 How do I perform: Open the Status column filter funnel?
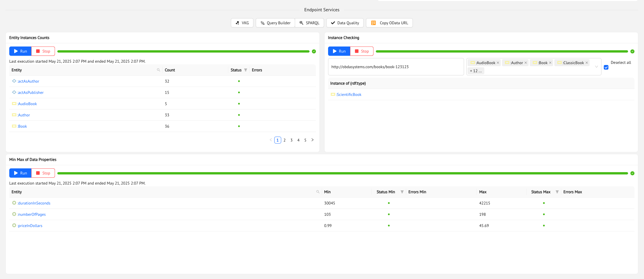click(x=245, y=70)
